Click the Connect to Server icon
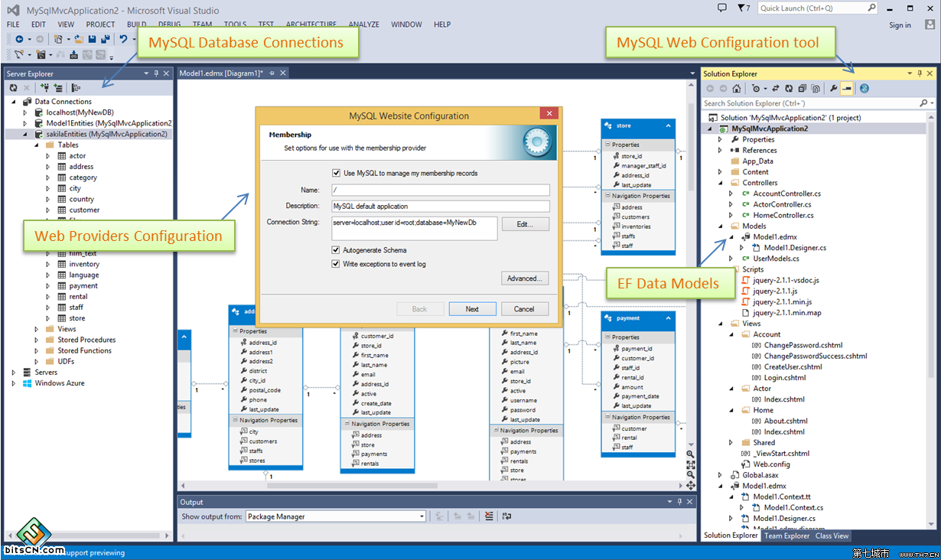The image size is (941, 560). coord(59,88)
